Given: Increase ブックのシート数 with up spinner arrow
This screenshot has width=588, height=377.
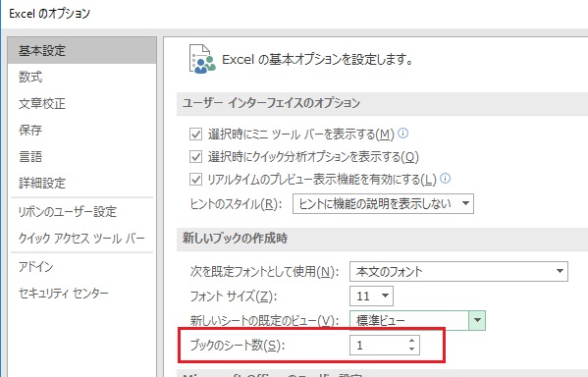Looking at the screenshot, I should click(x=411, y=341).
